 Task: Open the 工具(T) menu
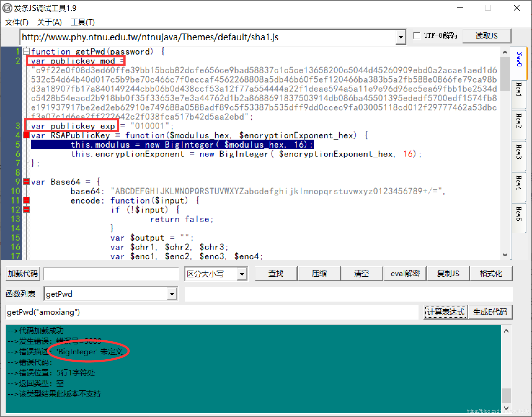pyautogui.click(x=82, y=22)
